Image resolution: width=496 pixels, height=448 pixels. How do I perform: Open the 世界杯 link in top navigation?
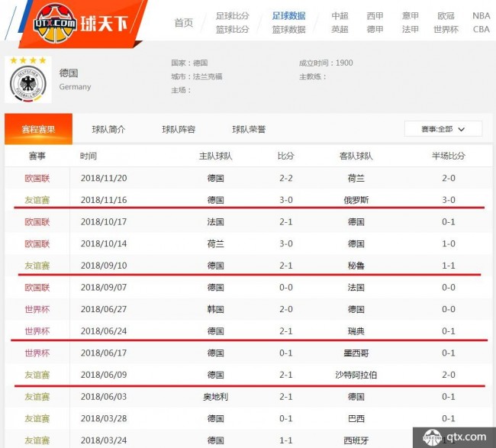click(446, 30)
